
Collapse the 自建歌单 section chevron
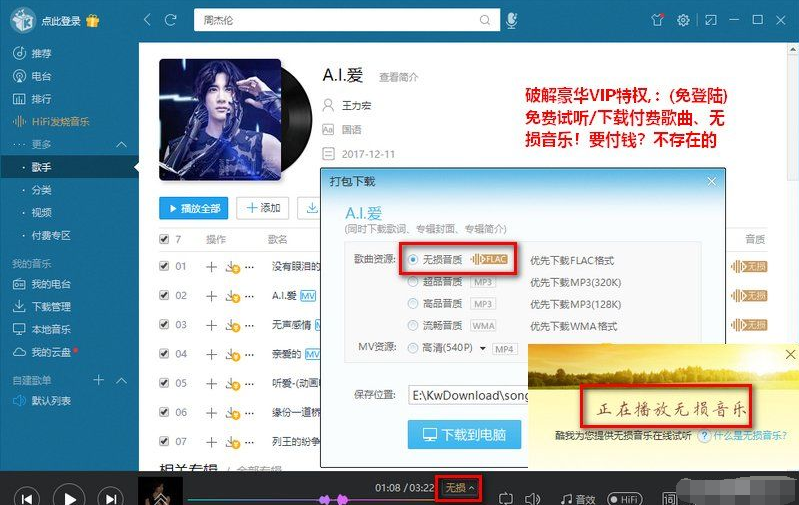(121, 381)
